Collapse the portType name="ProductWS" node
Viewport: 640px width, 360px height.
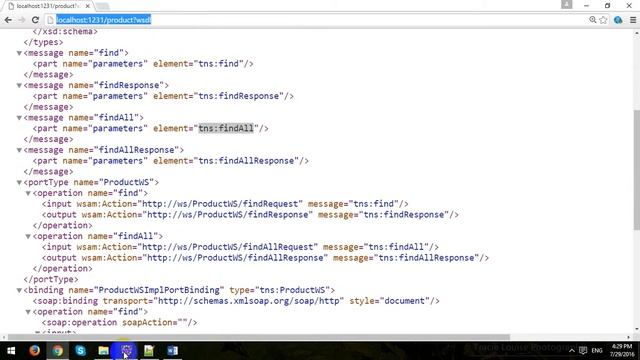pos(19,182)
